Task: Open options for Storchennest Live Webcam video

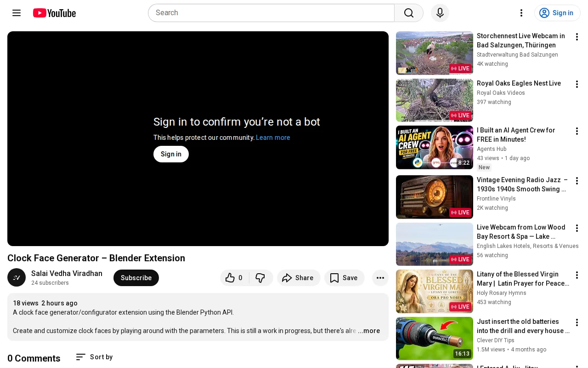Action: click(x=577, y=37)
